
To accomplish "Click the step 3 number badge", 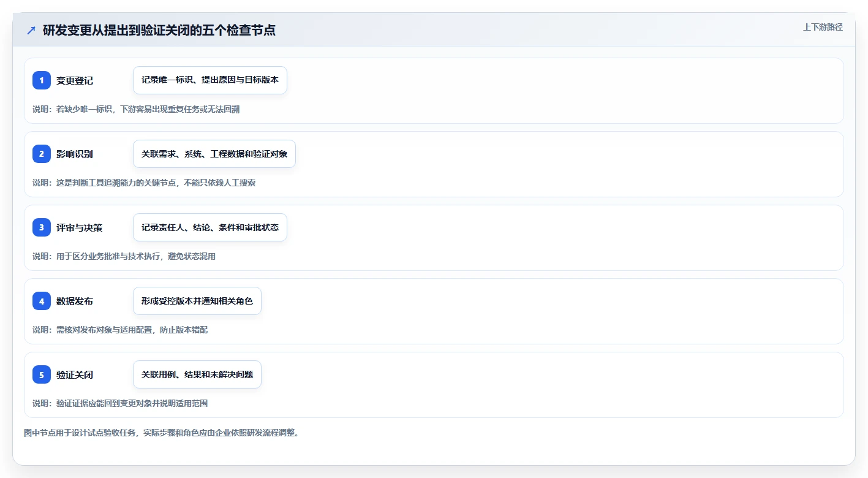I will [x=42, y=227].
